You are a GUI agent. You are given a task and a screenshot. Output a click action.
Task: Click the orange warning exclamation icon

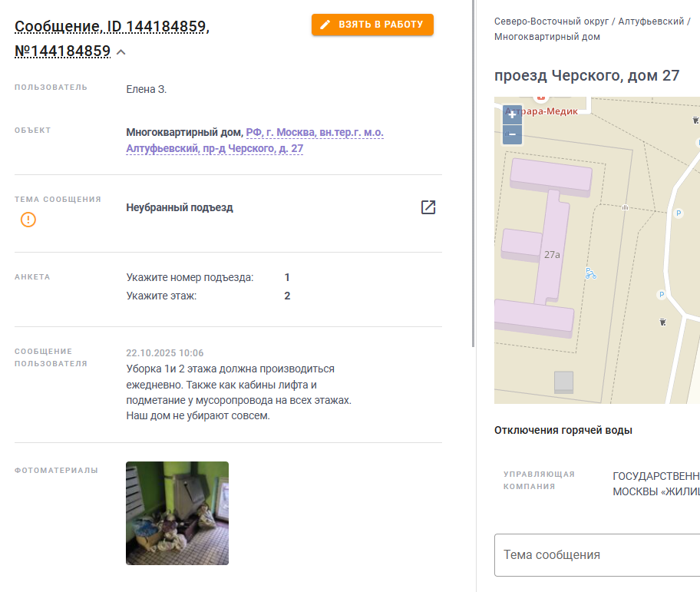[28, 220]
